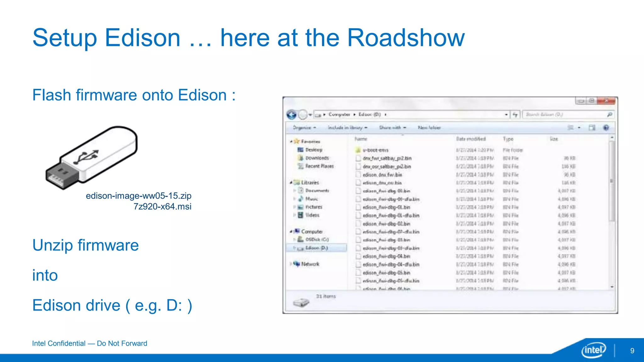This screenshot has height=362, width=644.
Task: Toggle the preview pane icon
Action: [592, 128]
